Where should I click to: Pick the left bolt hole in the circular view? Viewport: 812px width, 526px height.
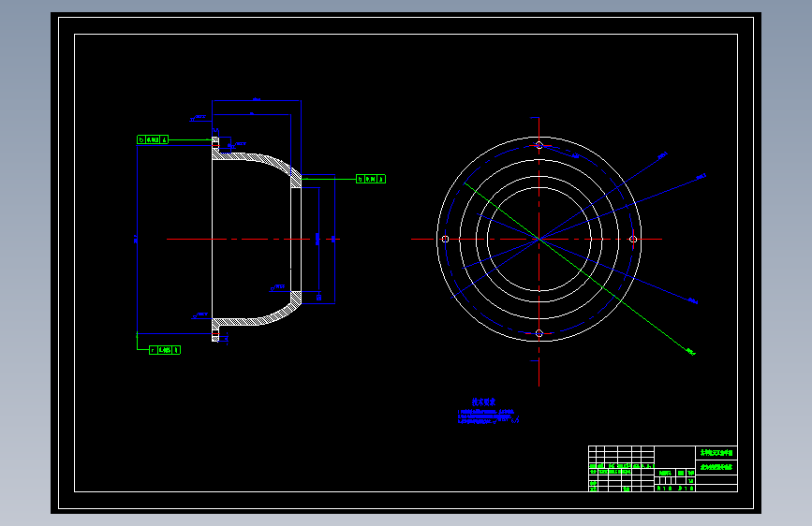tap(445, 240)
